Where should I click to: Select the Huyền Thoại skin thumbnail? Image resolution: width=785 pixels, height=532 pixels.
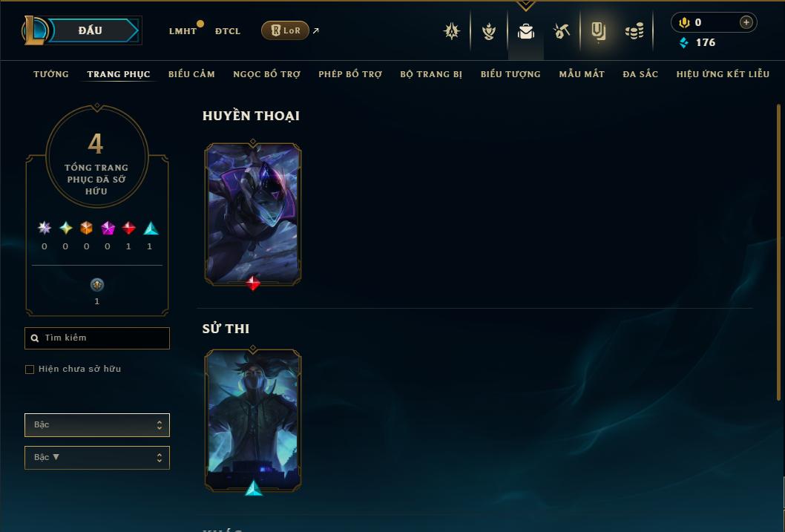253,214
